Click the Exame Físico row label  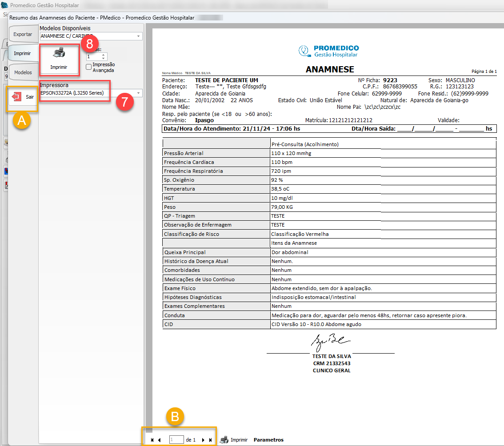click(180, 289)
